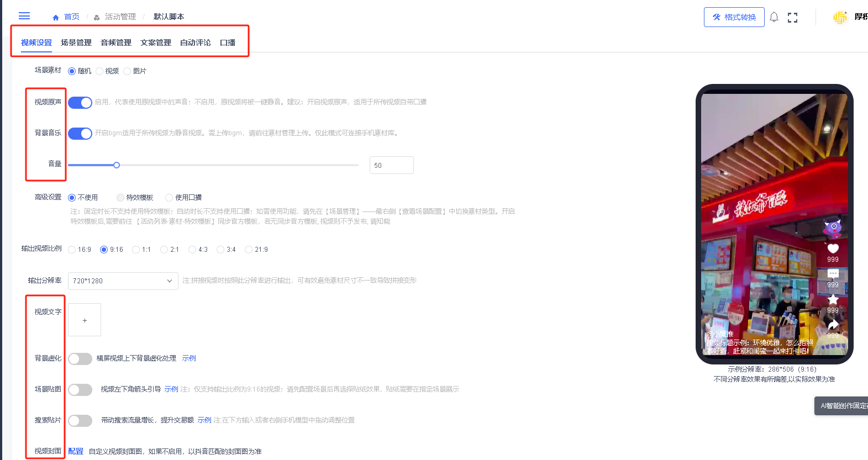Enable the 背景虚化 toggle
The image size is (868, 460).
click(x=80, y=359)
